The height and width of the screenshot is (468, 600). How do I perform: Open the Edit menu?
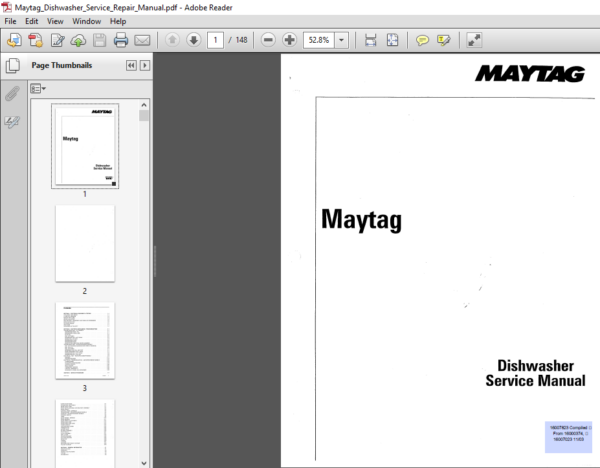click(x=32, y=21)
